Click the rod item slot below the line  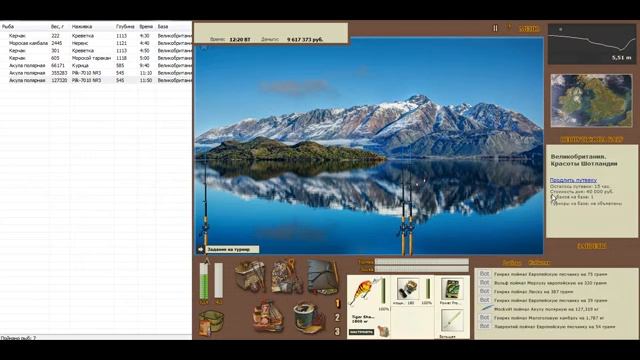coord(451,321)
